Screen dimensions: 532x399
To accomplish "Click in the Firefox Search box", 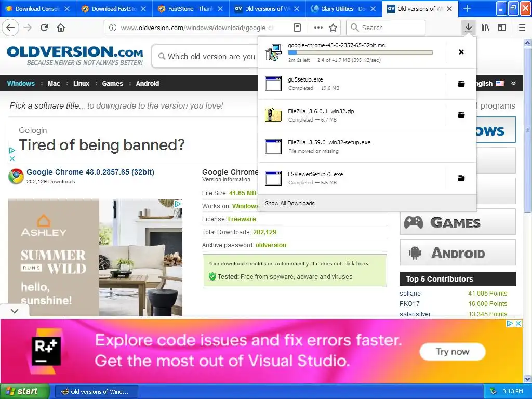I will 385,28.
